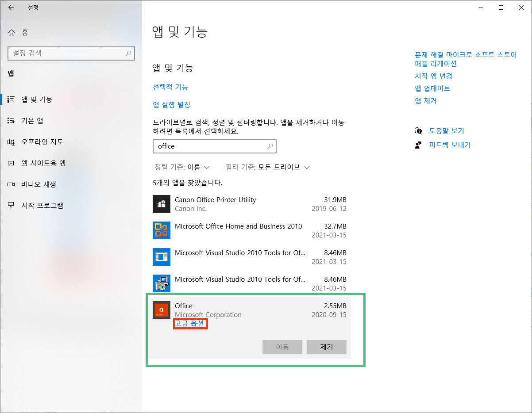Viewport: 532px width, 413px height.
Task: Click the 31.9MB size value
Action: pos(335,200)
